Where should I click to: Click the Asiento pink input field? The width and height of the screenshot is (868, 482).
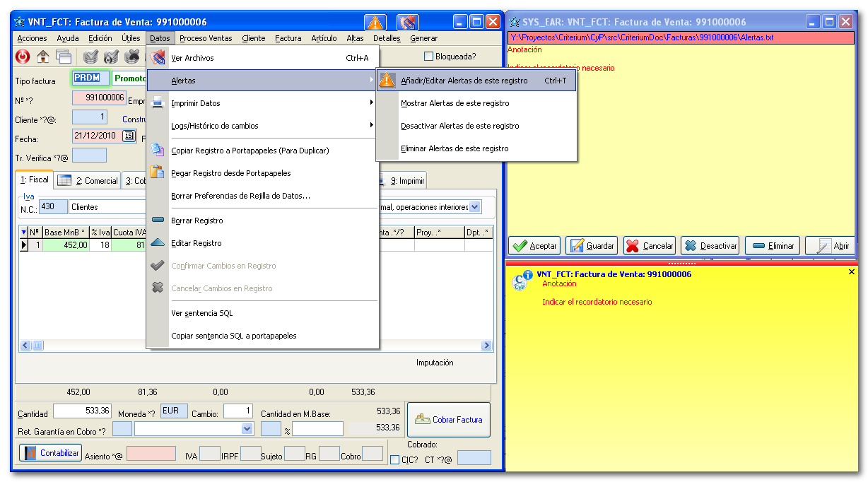pyautogui.click(x=151, y=454)
